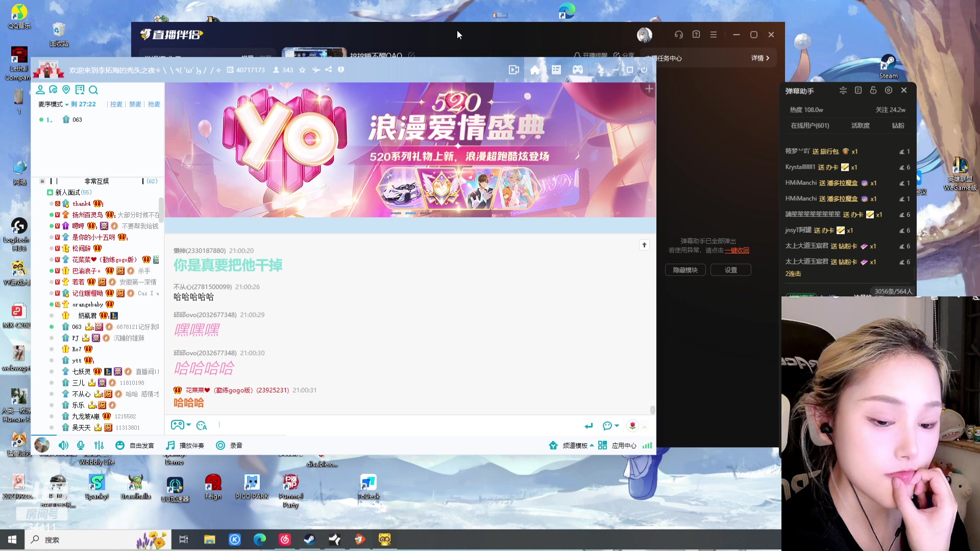Open settings gear in the 弹幕助手 panel
The height and width of the screenshot is (551, 980).
[889, 90]
